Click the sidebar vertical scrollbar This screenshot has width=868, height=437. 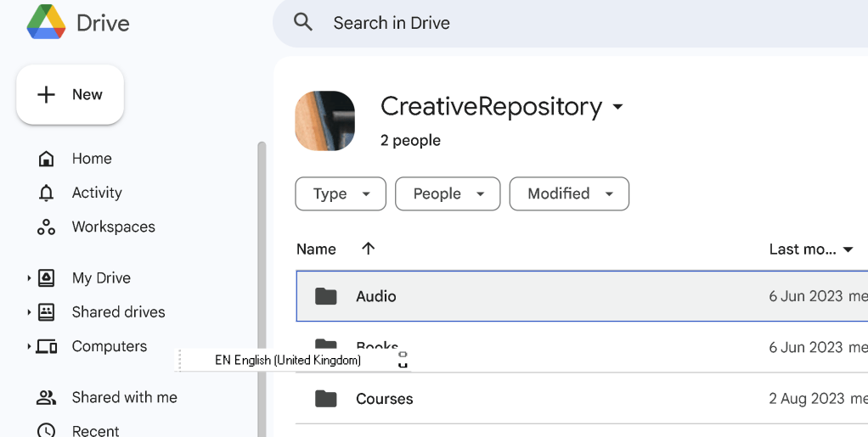tap(262, 289)
